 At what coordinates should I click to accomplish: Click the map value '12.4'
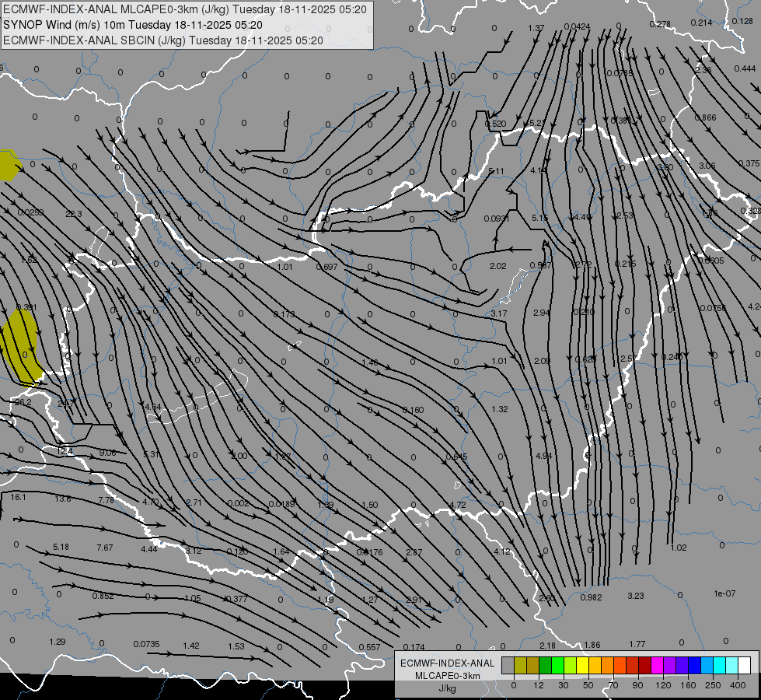[x=65, y=452]
